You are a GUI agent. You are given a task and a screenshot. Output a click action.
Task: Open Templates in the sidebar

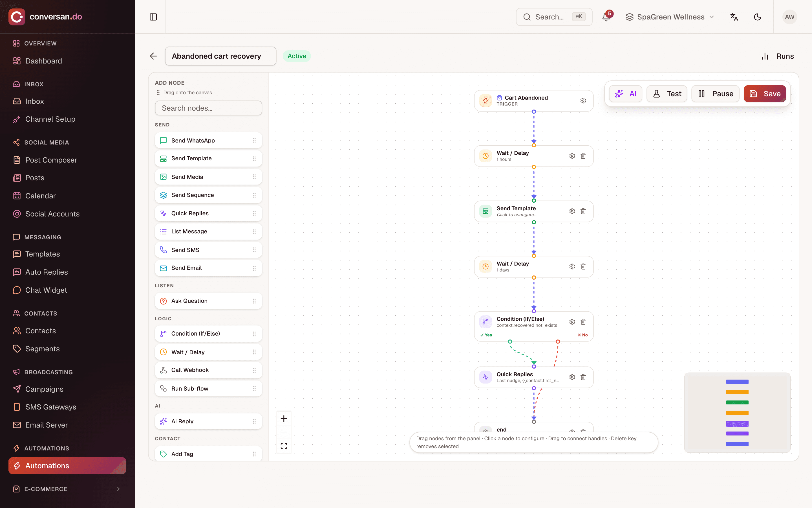67,254
